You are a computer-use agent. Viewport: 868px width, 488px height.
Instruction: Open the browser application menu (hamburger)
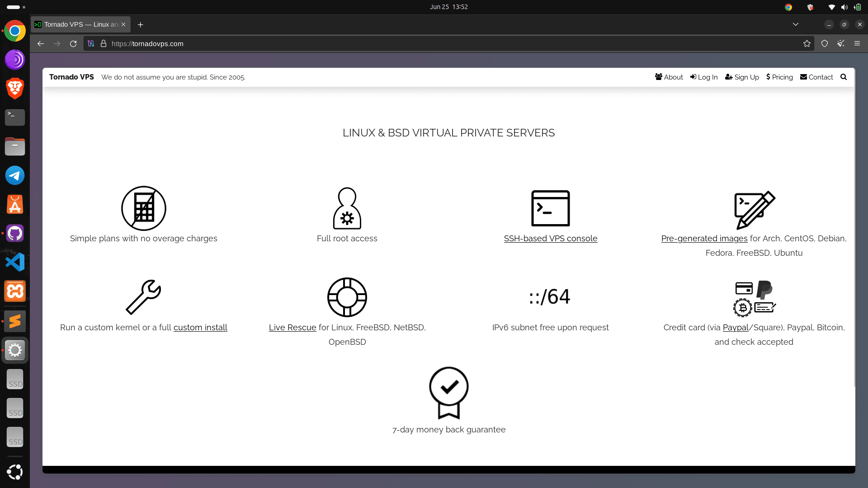point(857,43)
